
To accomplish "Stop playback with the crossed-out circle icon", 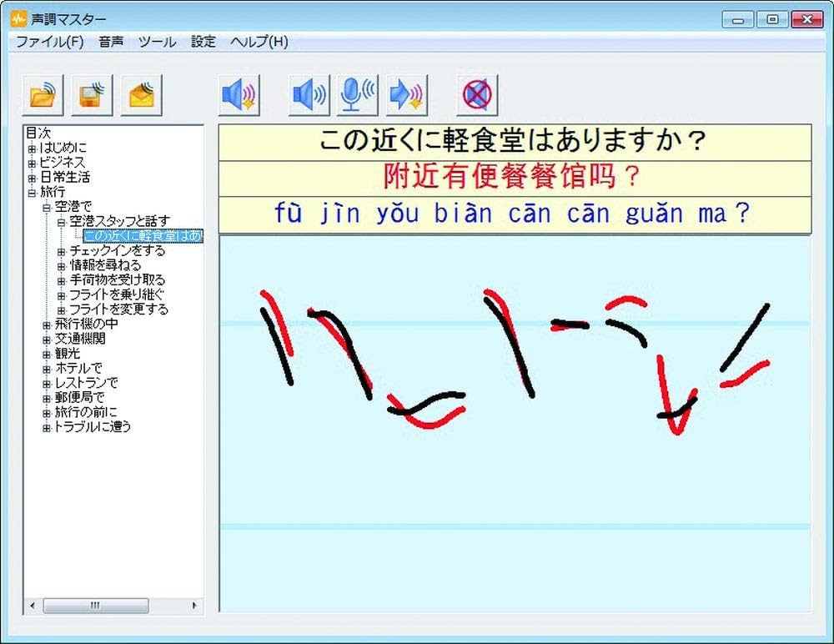I will pos(476,93).
